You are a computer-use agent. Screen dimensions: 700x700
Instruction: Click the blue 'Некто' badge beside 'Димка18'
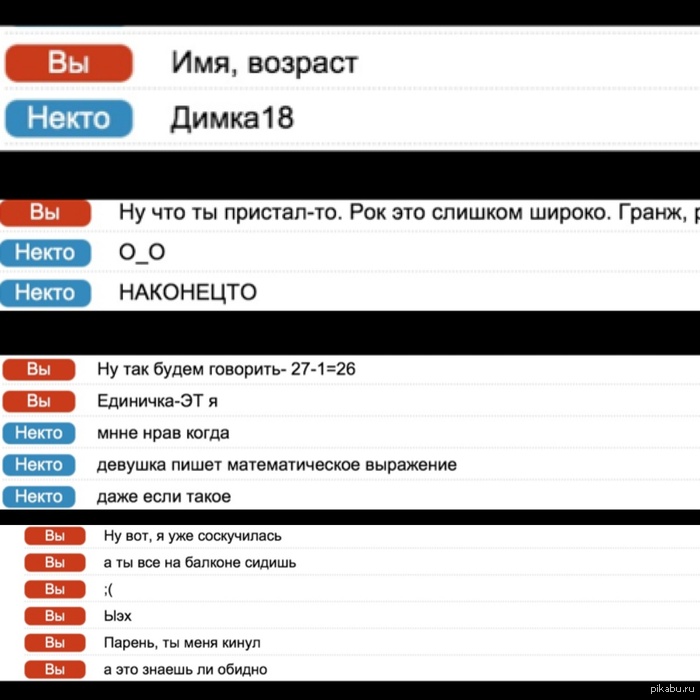(69, 118)
